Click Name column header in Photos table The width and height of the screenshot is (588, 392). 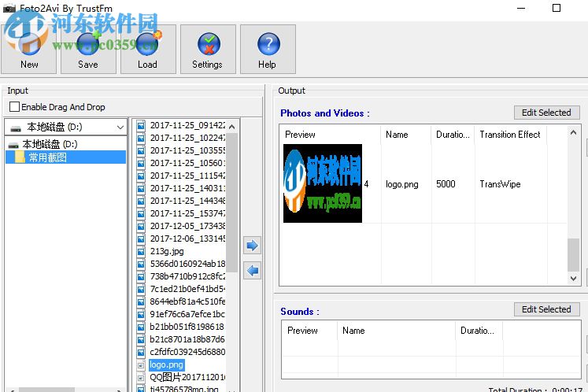tap(406, 135)
